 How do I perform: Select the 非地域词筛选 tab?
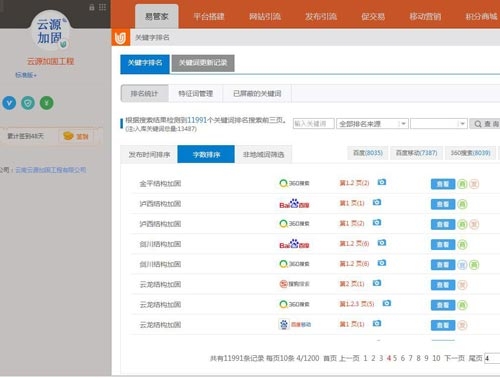(x=263, y=154)
